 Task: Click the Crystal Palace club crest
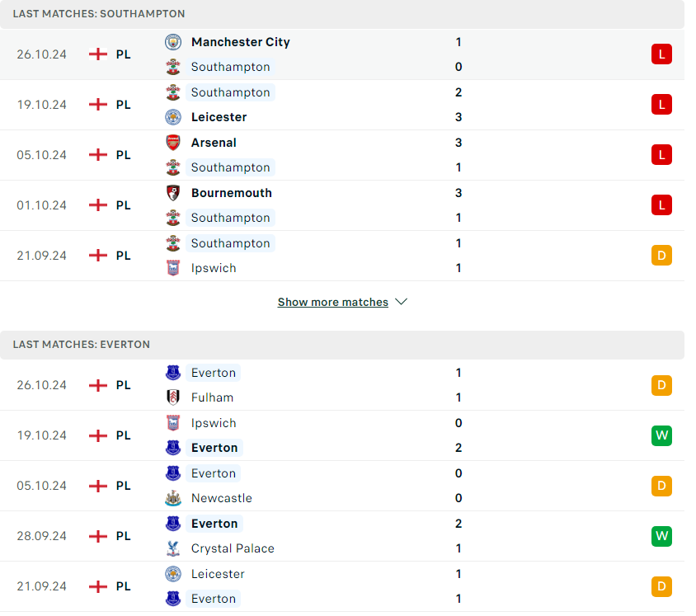click(173, 548)
